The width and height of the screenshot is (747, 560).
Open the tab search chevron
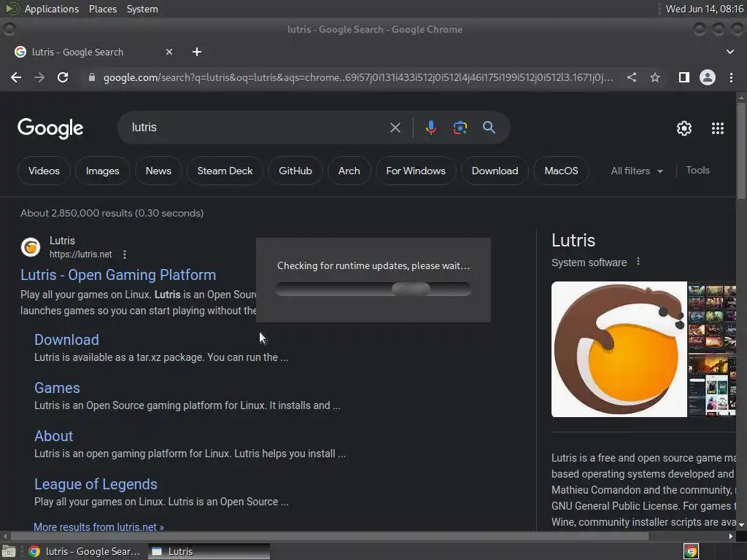(729, 52)
